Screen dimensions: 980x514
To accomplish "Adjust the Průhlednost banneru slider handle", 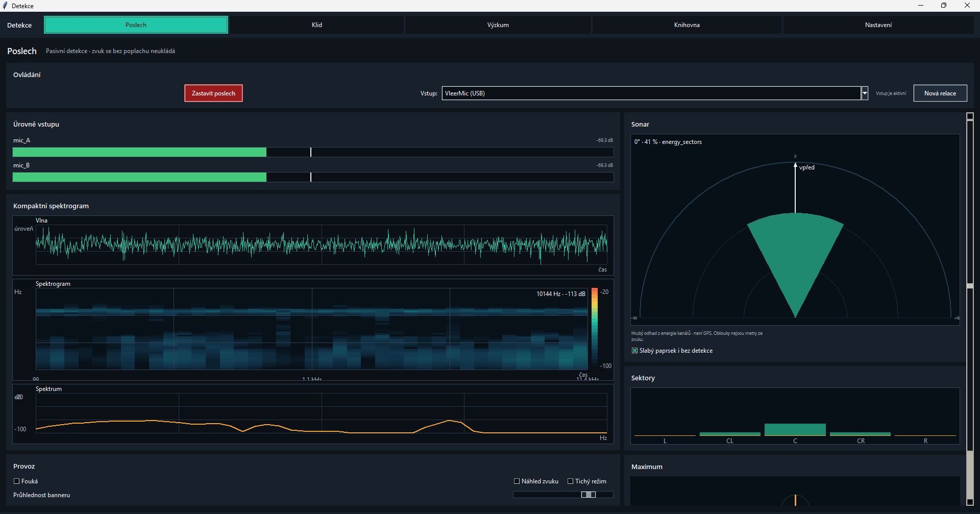I will coord(589,495).
